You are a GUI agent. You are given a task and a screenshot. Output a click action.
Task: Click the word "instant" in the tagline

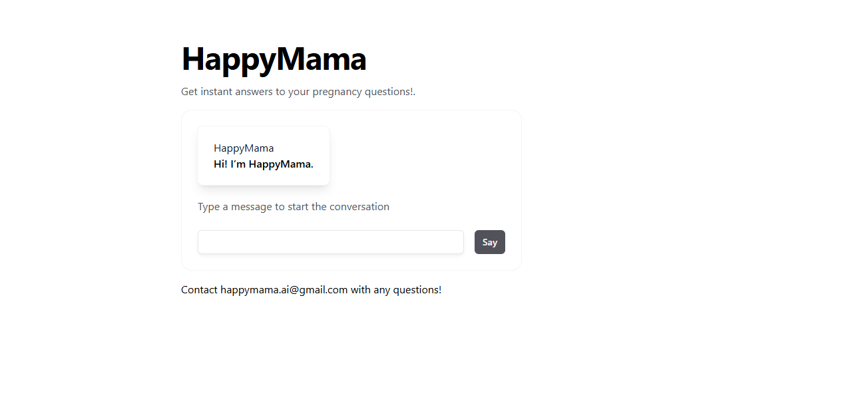coord(216,92)
